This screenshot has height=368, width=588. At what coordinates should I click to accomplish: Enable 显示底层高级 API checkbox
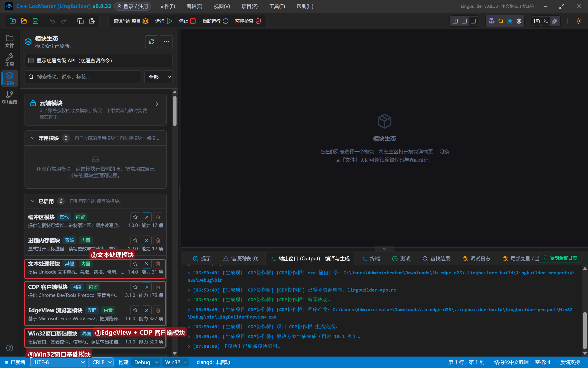point(31,60)
